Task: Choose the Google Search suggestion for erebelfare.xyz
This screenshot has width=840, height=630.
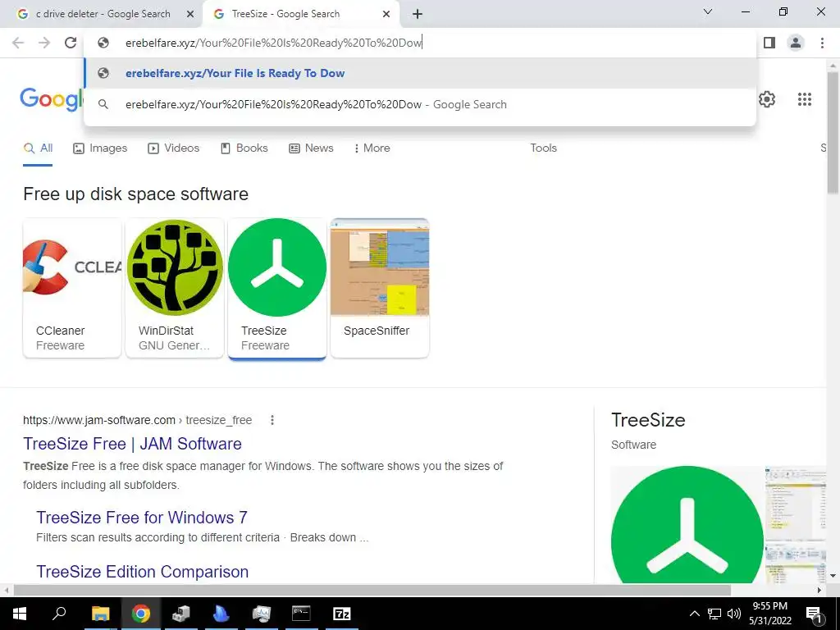Action: coord(420,104)
